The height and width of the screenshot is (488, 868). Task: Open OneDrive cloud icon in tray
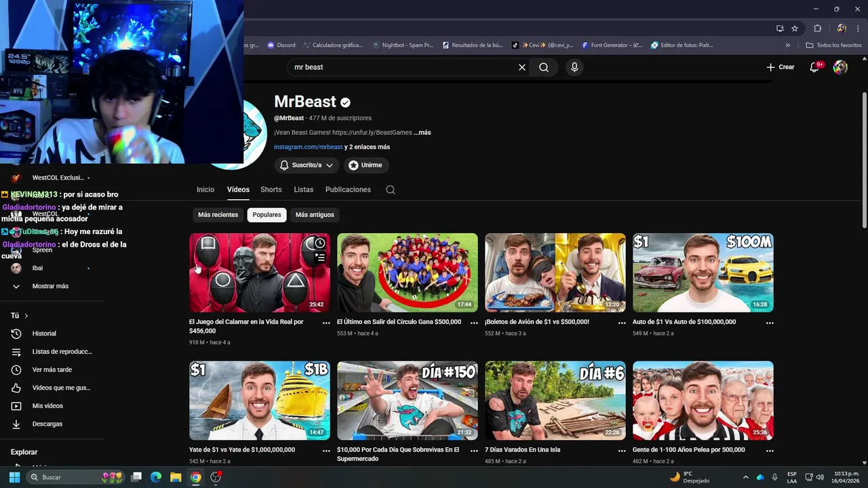pyautogui.click(x=760, y=477)
